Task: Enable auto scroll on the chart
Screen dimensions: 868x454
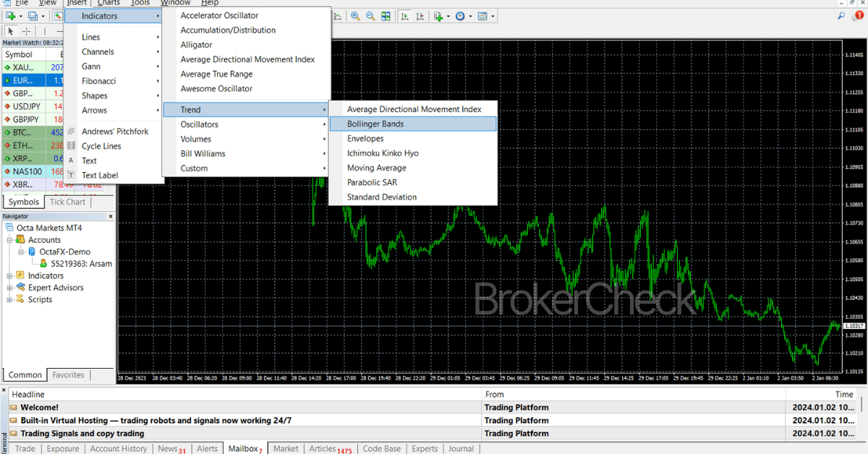Action: [405, 16]
